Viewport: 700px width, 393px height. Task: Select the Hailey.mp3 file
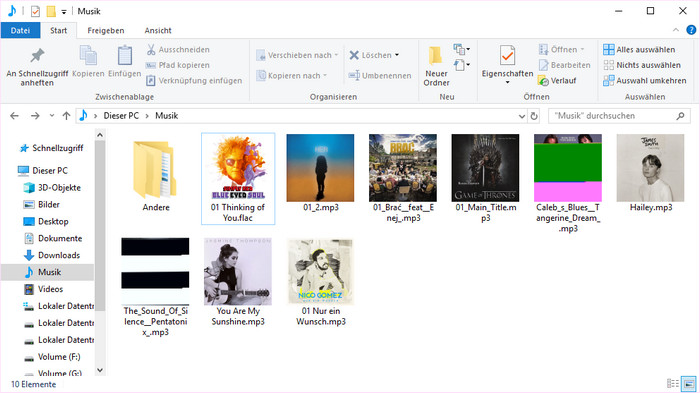pos(650,173)
